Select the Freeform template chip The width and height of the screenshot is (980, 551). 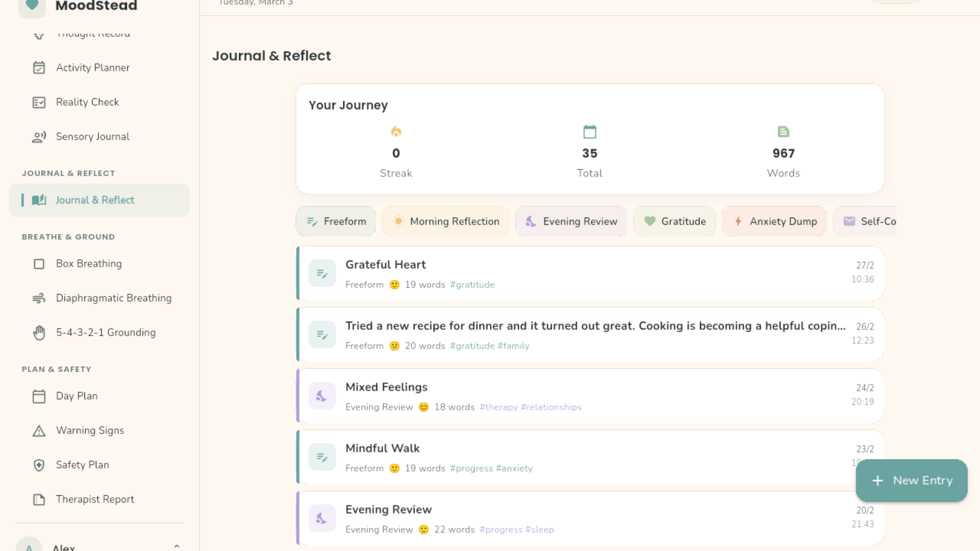pos(336,221)
